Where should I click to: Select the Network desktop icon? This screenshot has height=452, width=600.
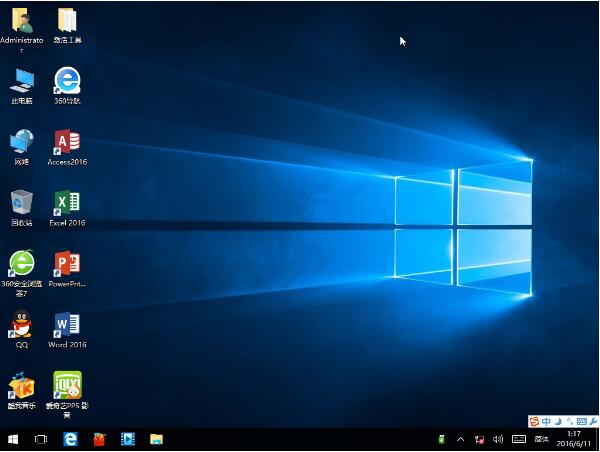click(x=21, y=142)
